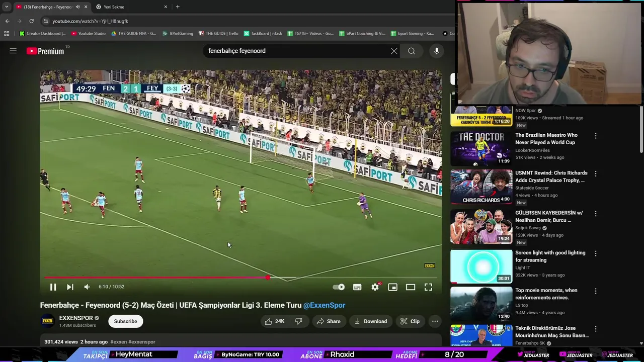Open the YouTube guide hamburger menu
Image resolution: width=644 pixels, height=362 pixels.
[13, 51]
